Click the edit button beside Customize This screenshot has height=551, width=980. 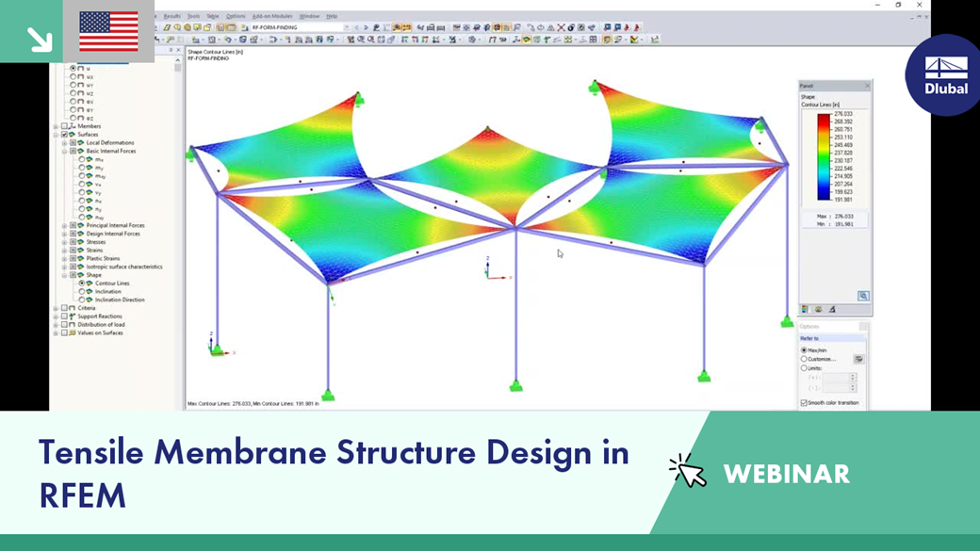tap(858, 359)
